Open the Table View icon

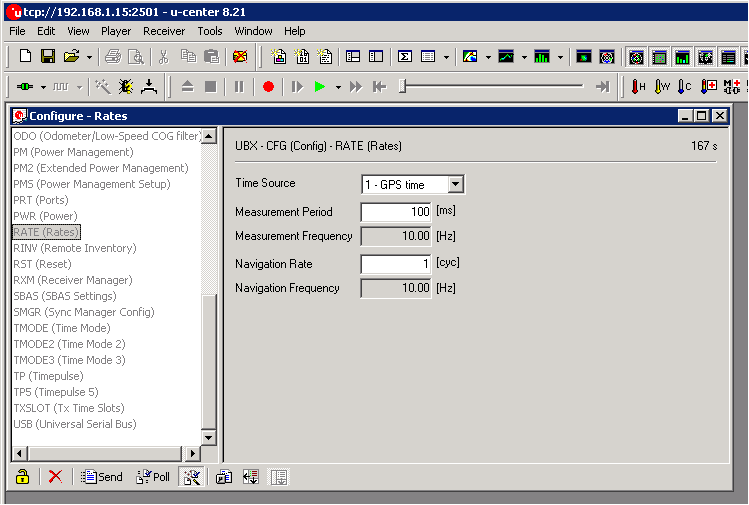[428, 56]
